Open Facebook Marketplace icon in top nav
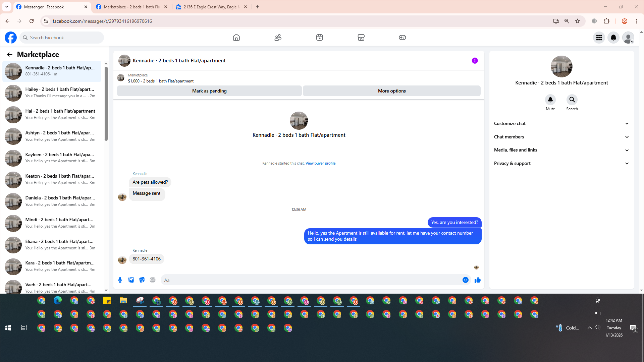The image size is (644, 362). pyautogui.click(x=361, y=38)
